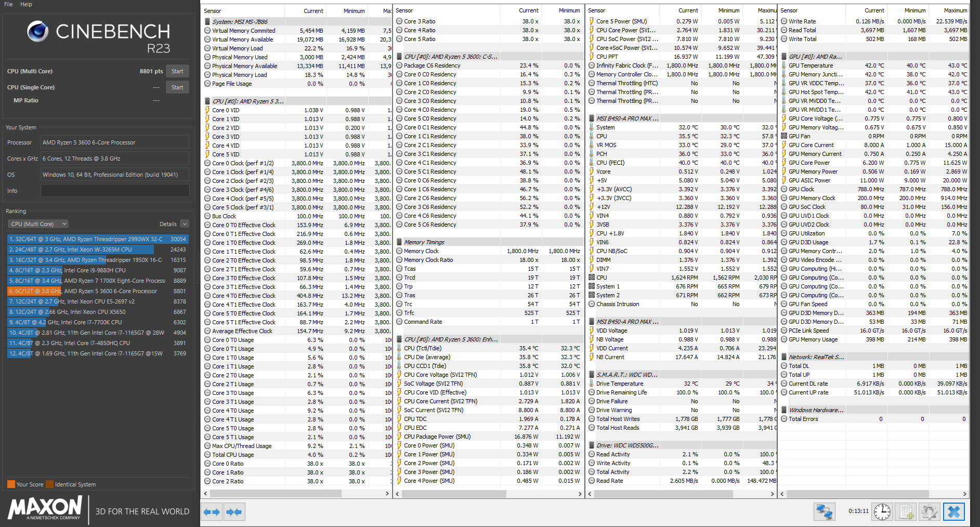Open the CPU (Multi Core) ranking dropdown
This screenshot has width=980, height=527.
38,224
